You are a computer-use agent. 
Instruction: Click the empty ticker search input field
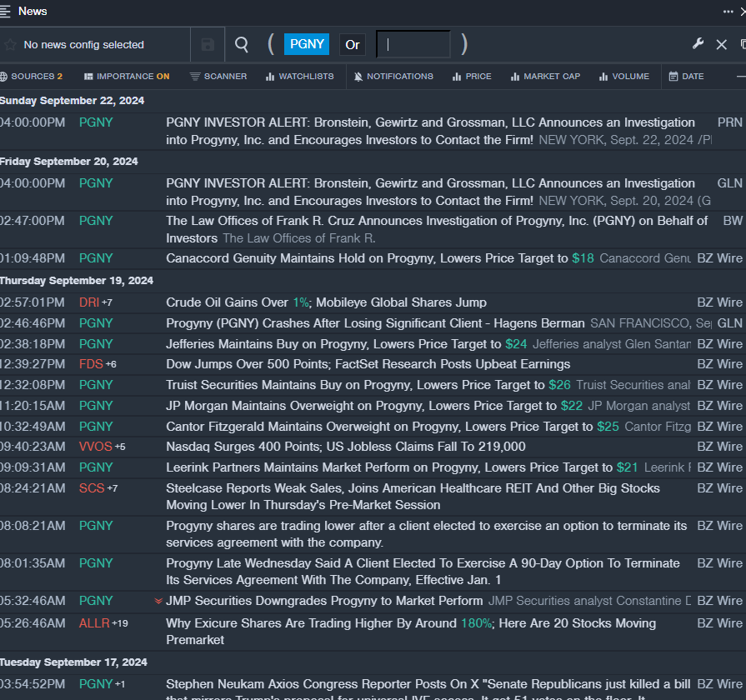pos(413,45)
